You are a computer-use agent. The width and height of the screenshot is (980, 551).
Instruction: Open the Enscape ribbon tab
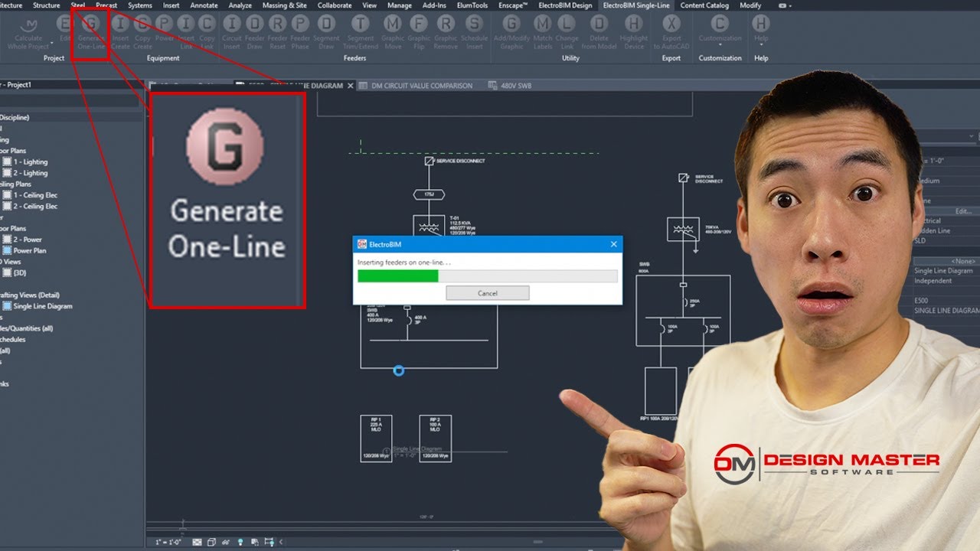(513, 5)
